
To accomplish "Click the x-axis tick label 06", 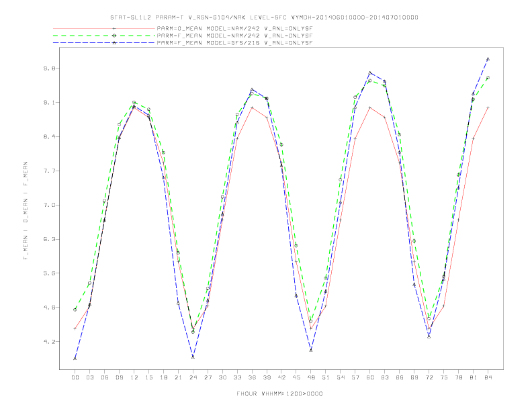I will tap(105, 377).
